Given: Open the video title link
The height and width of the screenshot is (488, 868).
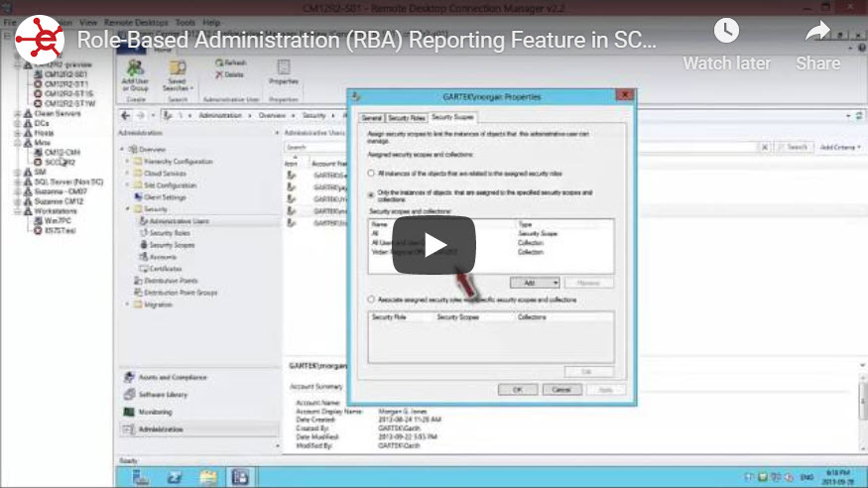Looking at the screenshot, I should 366,40.
